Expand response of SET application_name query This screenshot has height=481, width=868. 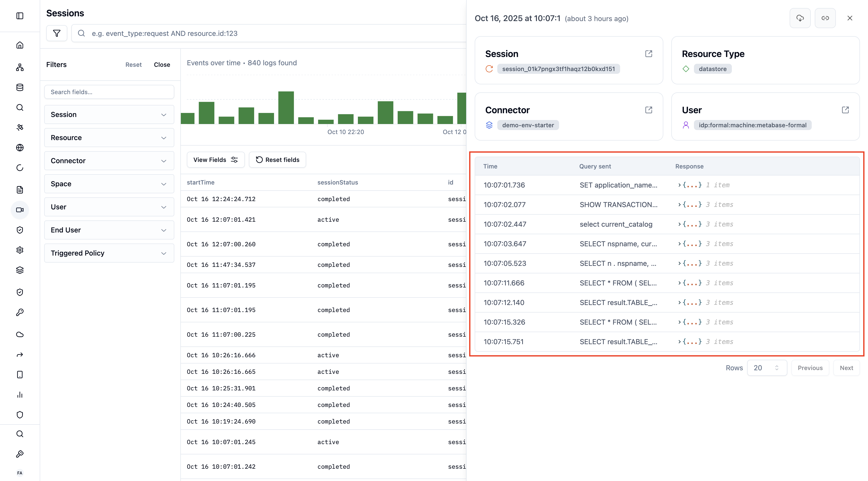679,185
